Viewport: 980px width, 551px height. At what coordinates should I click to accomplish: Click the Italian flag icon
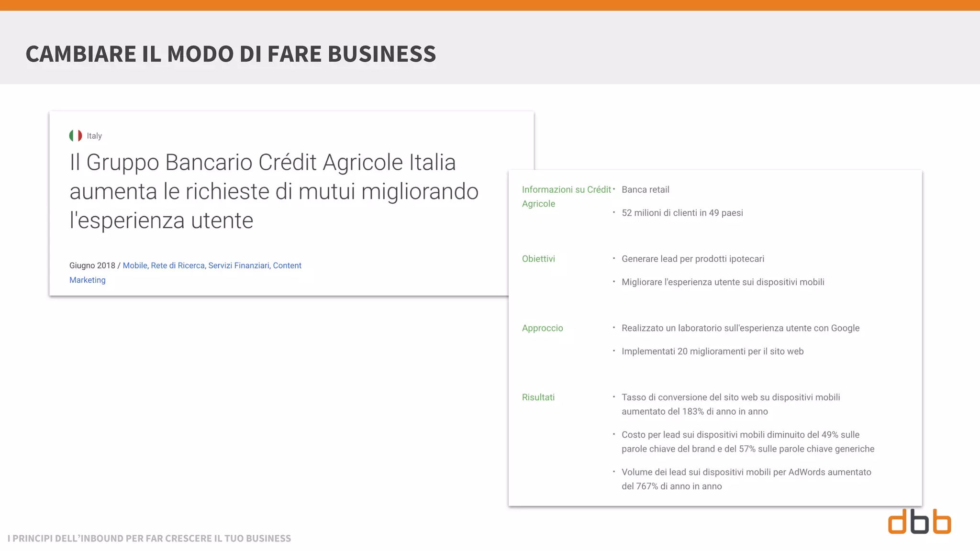click(x=75, y=136)
